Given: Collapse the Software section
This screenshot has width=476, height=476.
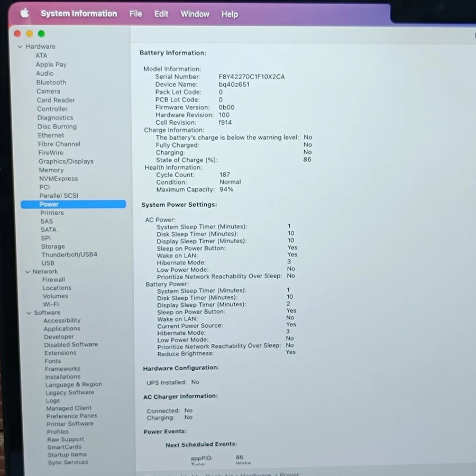Looking at the screenshot, I should [29, 313].
